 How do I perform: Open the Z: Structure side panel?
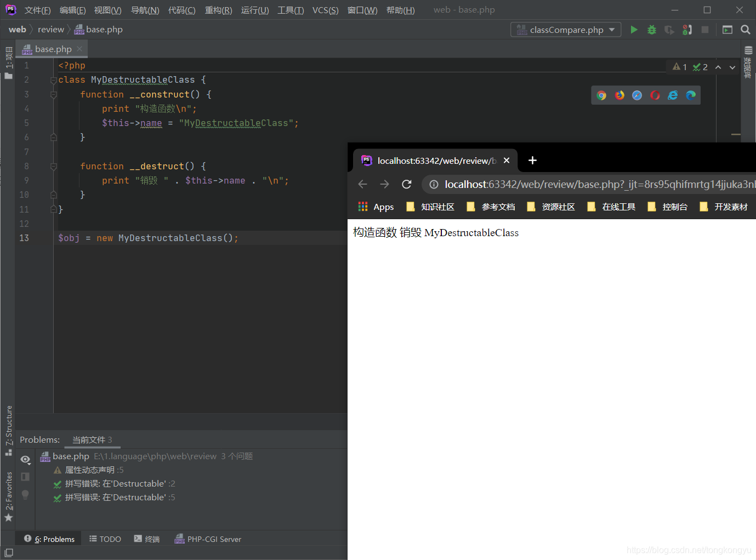(9, 431)
